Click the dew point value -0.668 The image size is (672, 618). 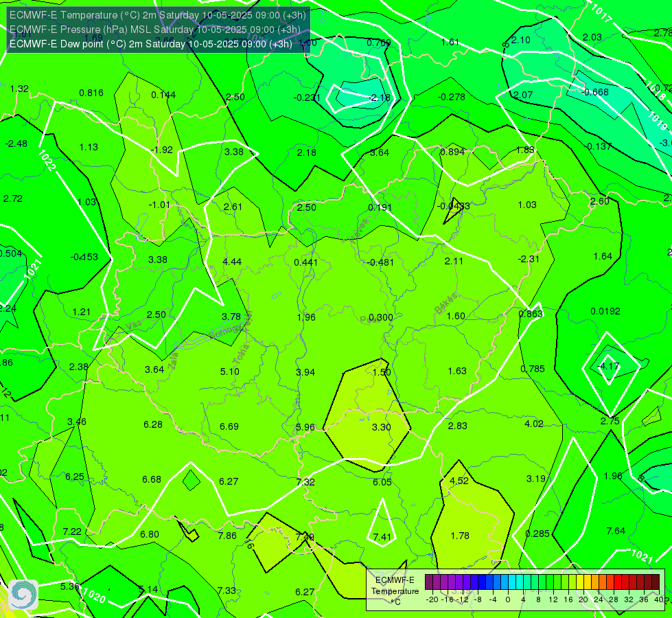tap(595, 92)
